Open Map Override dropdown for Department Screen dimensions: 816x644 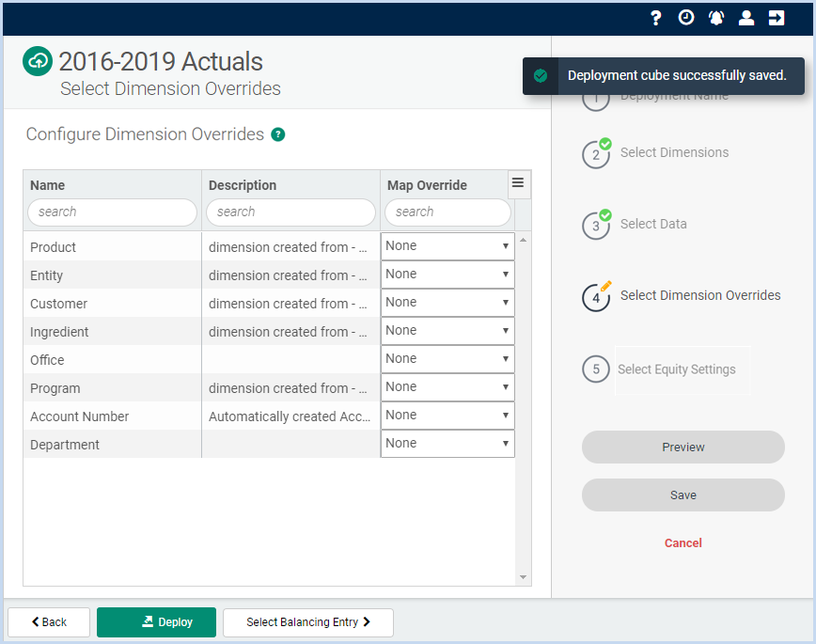[447, 444]
